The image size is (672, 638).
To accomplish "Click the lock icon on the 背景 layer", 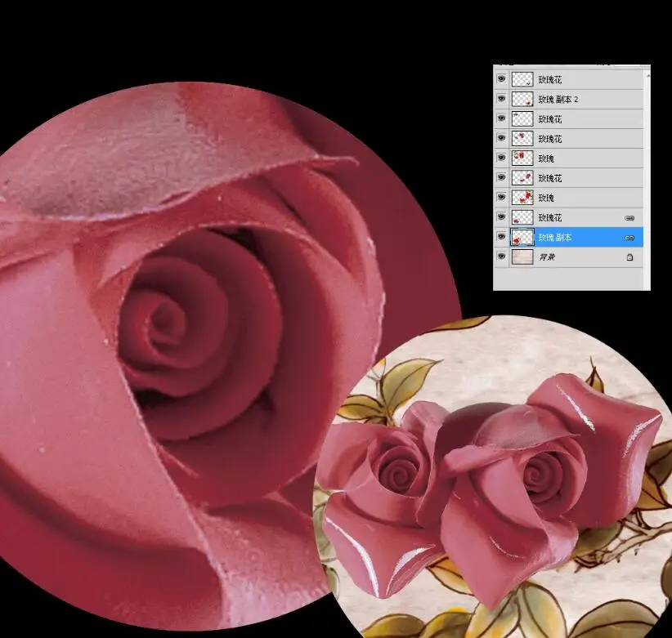I will coord(629,257).
